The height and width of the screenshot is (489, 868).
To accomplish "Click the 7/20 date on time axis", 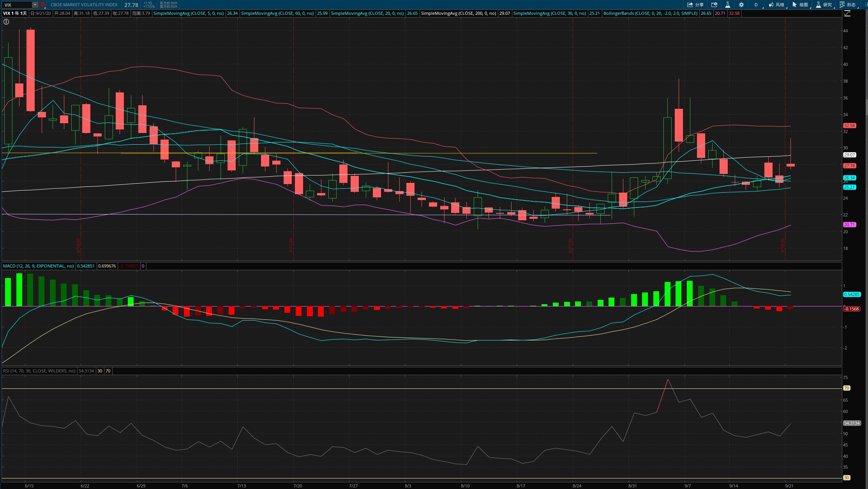I will click(298, 486).
